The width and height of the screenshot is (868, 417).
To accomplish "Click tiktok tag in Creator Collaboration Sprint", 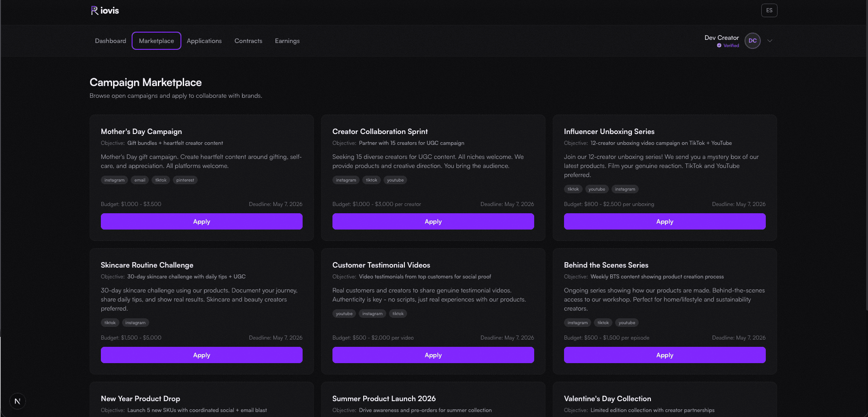I will pos(371,180).
